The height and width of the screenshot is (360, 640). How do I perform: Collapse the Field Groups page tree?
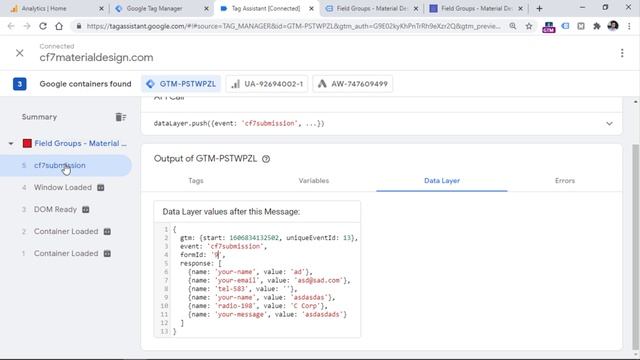coord(11,144)
